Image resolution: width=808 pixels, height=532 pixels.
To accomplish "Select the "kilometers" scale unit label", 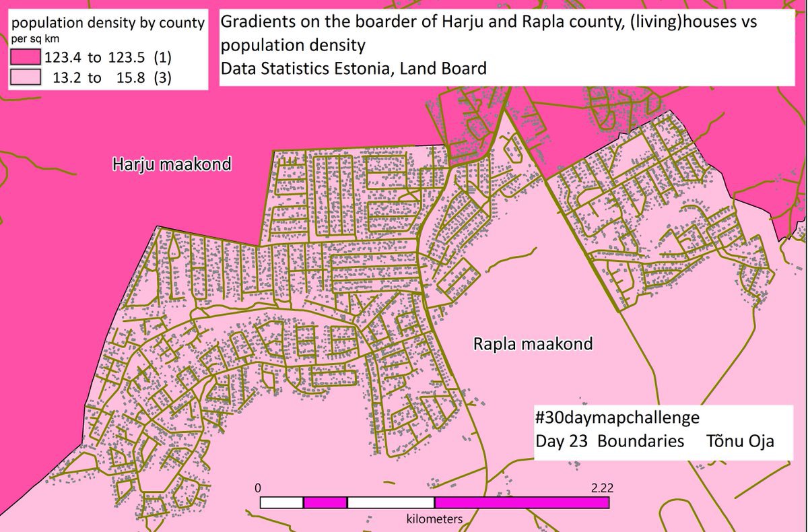I will pyautogui.click(x=434, y=519).
